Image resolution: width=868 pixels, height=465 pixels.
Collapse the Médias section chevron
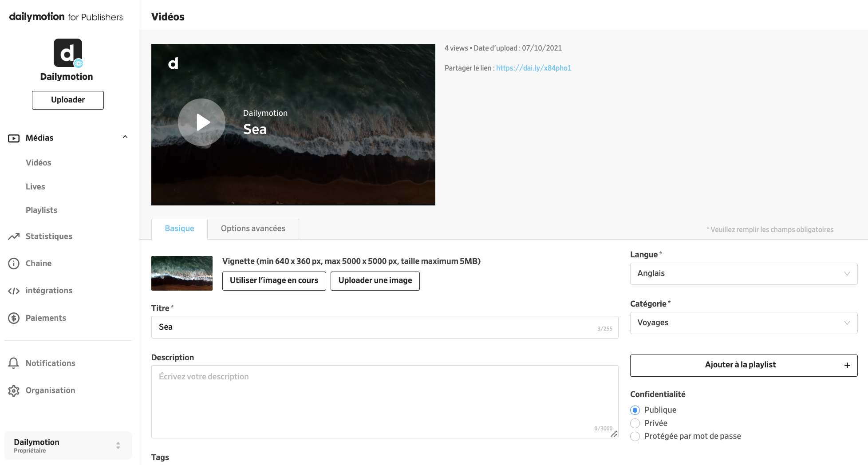click(125, 137)
